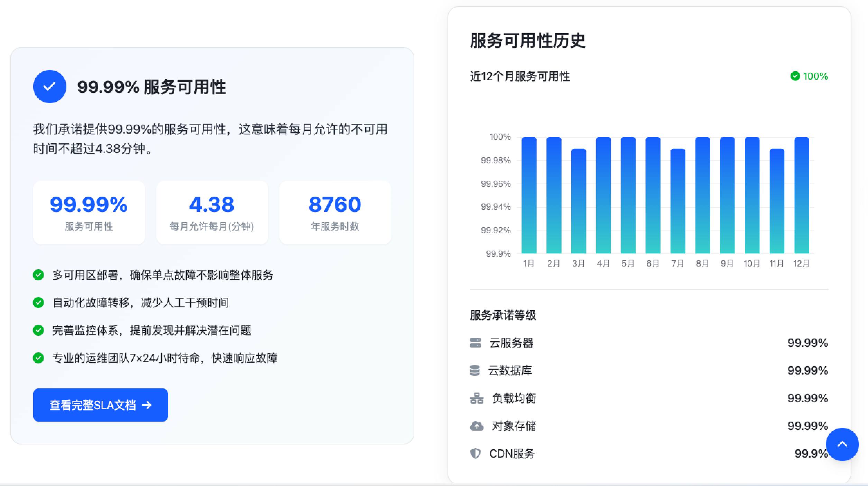Click the cloud server icon
Screen dimensions: 868x486
point(475,343)
